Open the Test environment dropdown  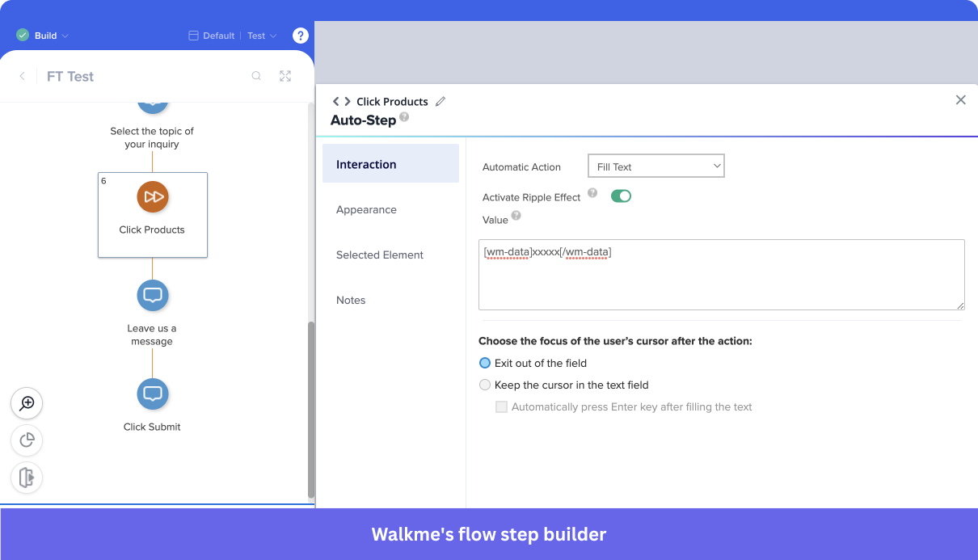(x=262, y=35)
